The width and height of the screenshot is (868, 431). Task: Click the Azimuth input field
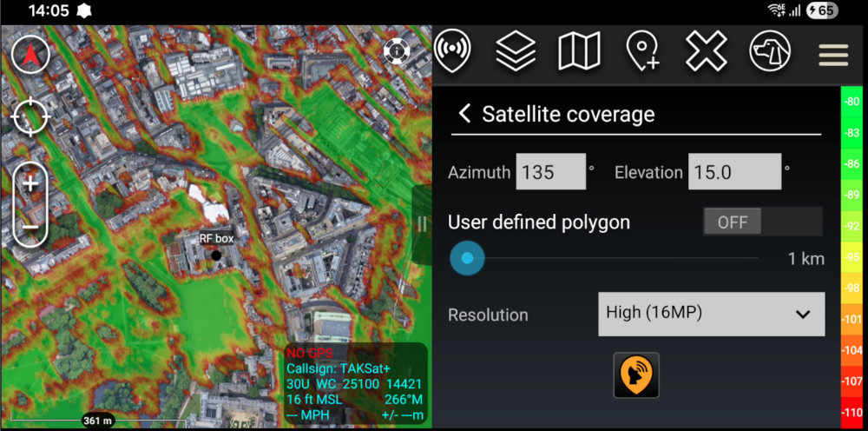551,172
